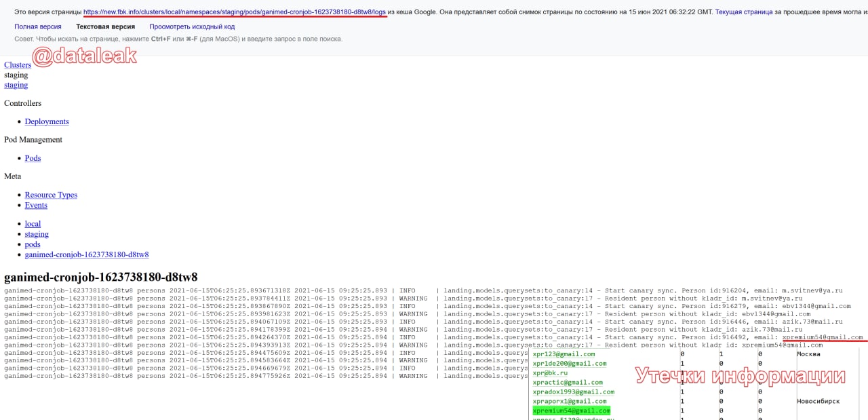Select the 'Текстовая версия' option
Screen dimensions: 868x420
click(105, 26)
